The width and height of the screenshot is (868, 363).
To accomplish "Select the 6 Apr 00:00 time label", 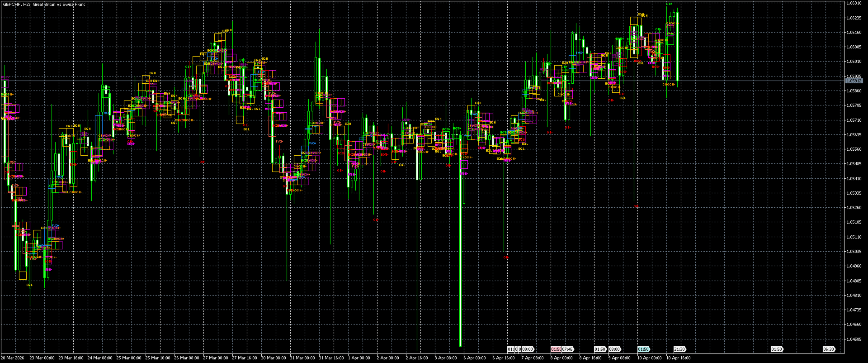I will point(475,358).
